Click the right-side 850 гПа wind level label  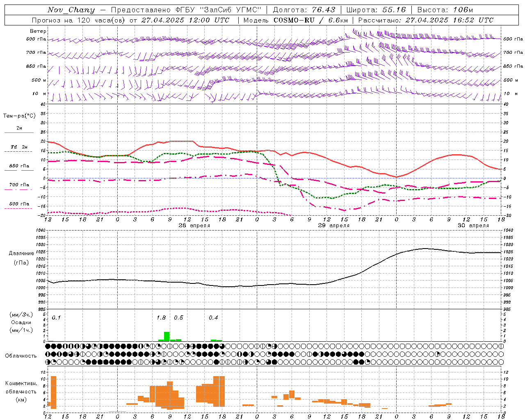tap(513, 66)
